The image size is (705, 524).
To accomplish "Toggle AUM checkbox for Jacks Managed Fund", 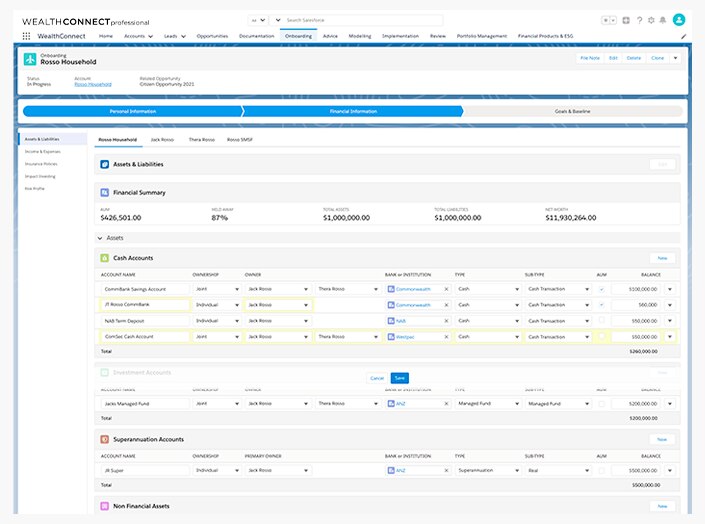I will click(x=602, y=404).
